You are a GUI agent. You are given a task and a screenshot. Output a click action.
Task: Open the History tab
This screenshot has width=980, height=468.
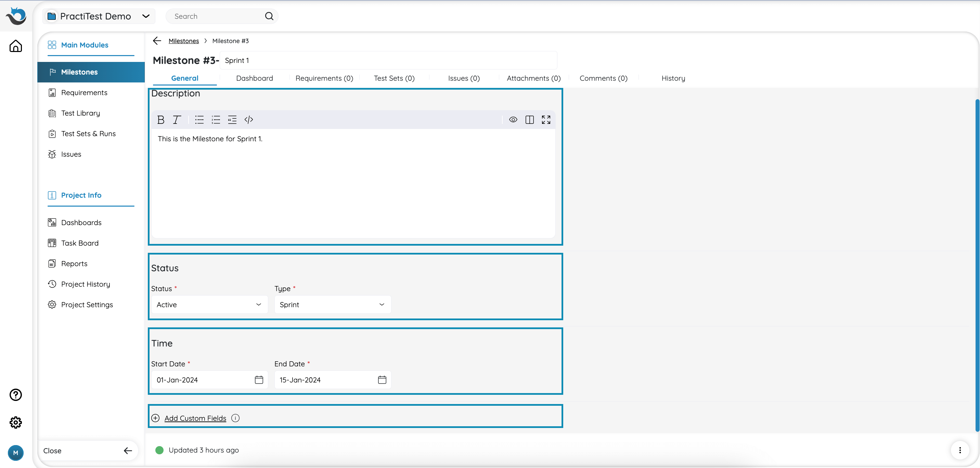[x=673, y=78]
